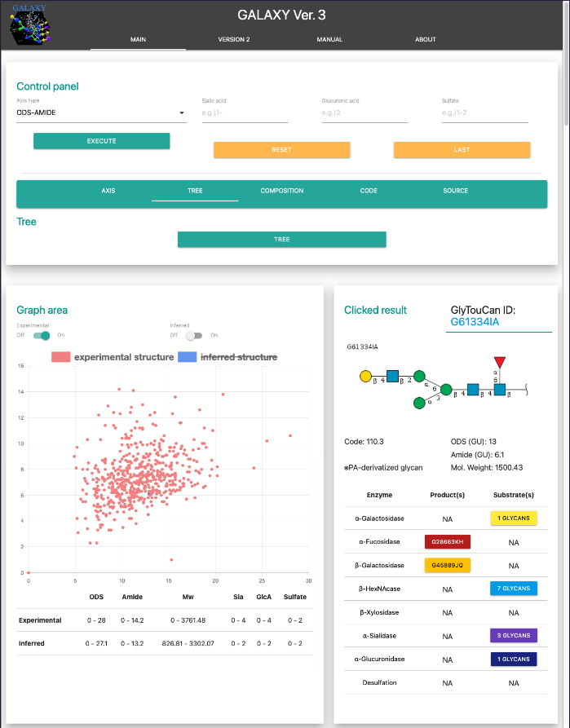The width and height of the screenshot is (570, 728).
Task: Open GlyTouCan ID G61334IA link
Action: 475,322
